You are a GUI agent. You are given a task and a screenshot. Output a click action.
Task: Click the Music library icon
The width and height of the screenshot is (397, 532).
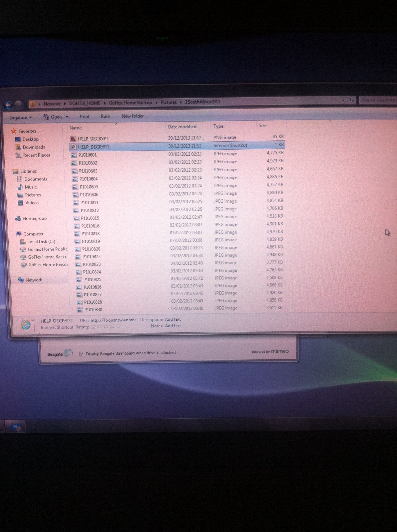click(20, 187)
